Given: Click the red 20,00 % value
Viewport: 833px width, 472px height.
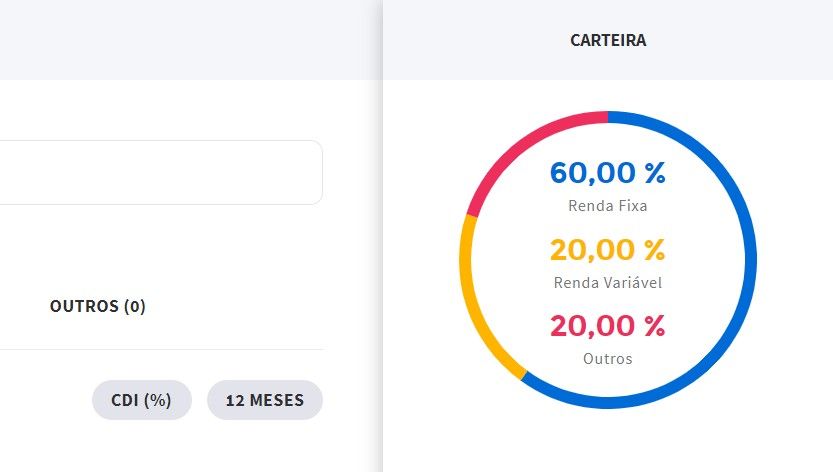Looking at the screenshot, I should [x=607, y=326].
